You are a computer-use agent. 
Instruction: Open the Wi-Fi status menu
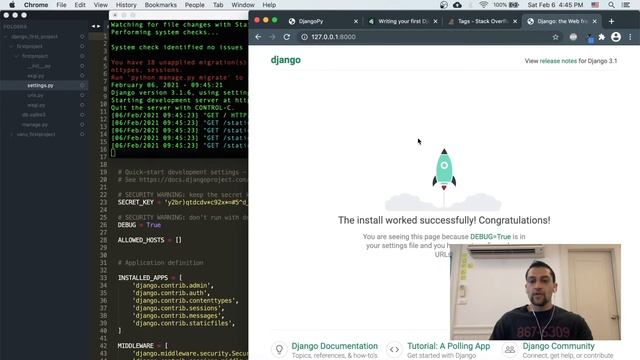click(x=484, y=5)
